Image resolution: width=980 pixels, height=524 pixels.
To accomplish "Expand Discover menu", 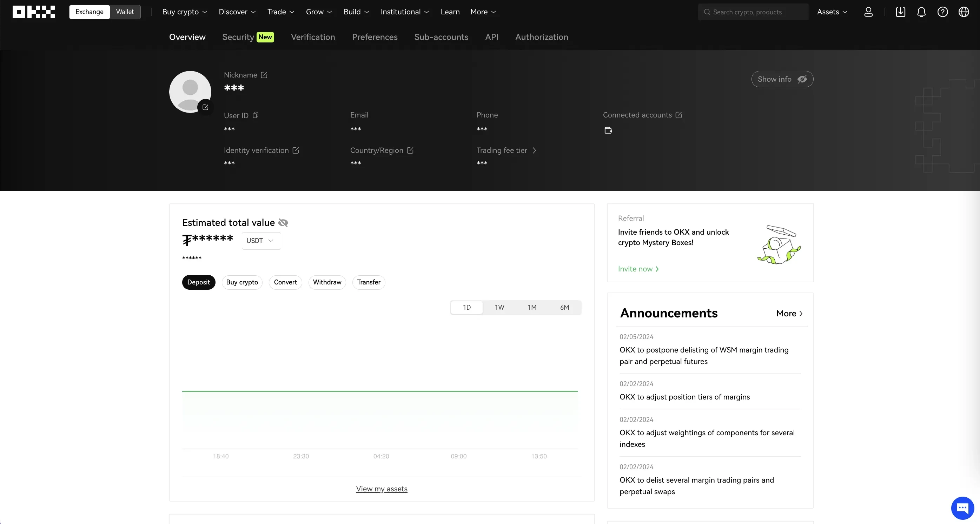I will [x=237, y=12].
